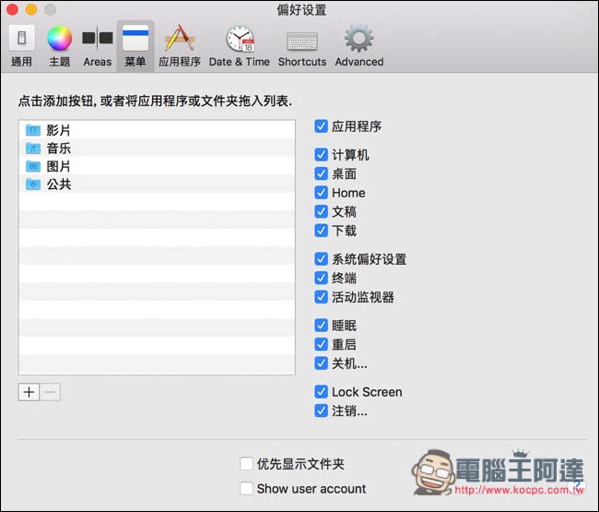Viewport: 599px width, 512px height.
Task: Enable 优先显示文件夹 checkbox
Action: [x=246, y=464]
